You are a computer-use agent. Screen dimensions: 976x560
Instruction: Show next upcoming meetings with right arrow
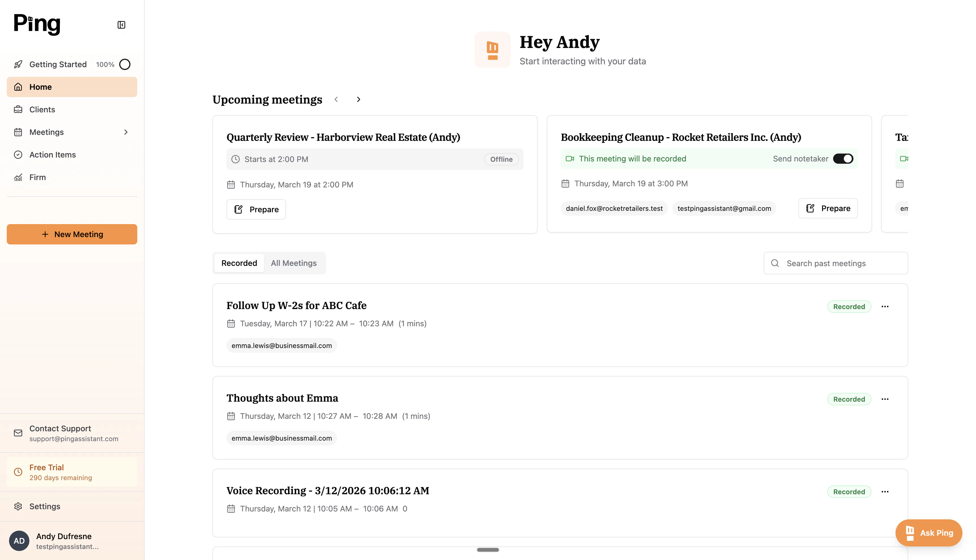358,99
